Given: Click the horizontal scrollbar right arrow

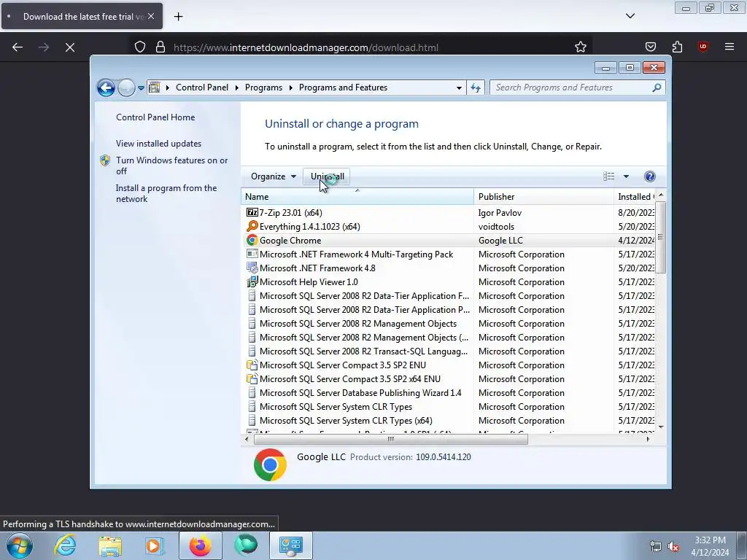Looking at the screenshot, I should (x=648, y=439).
